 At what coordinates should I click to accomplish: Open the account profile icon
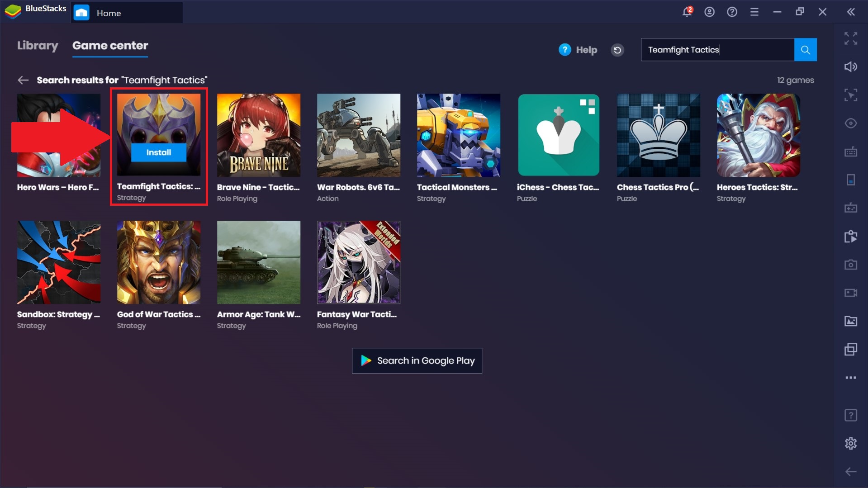point(709,12)
